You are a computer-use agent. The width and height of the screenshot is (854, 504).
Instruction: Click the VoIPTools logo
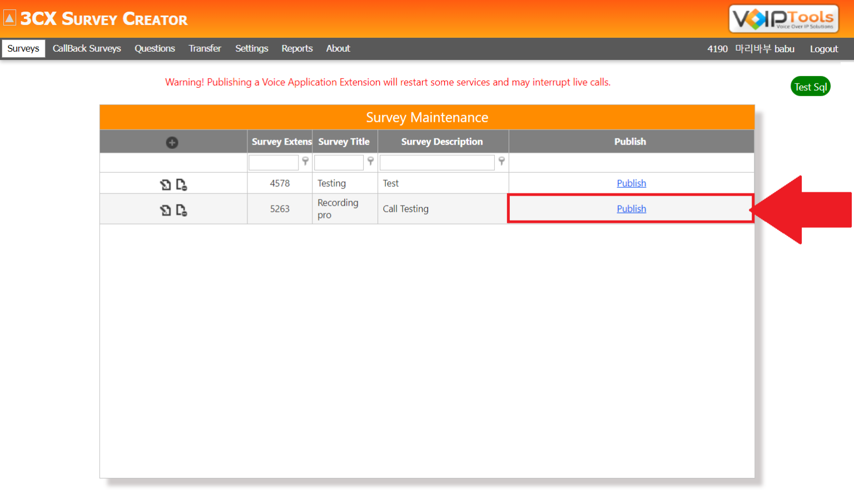[782, 18]
